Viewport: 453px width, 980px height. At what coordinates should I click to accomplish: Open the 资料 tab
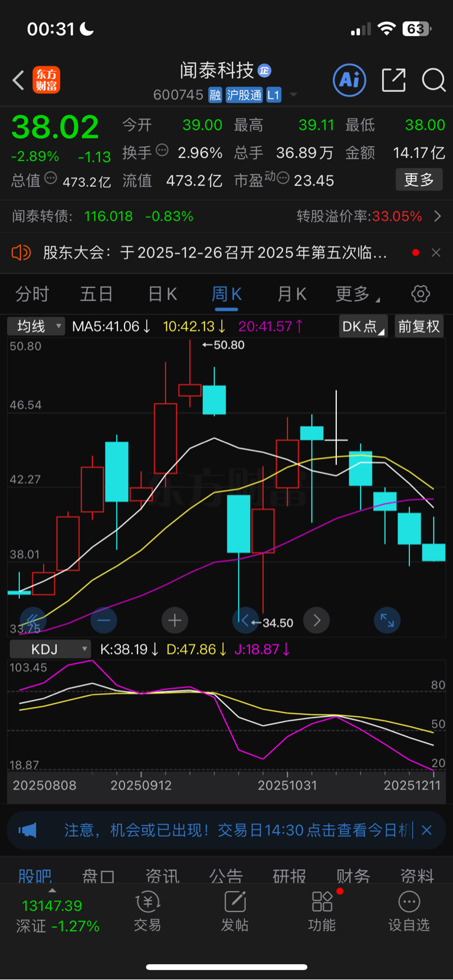point(417,876)
